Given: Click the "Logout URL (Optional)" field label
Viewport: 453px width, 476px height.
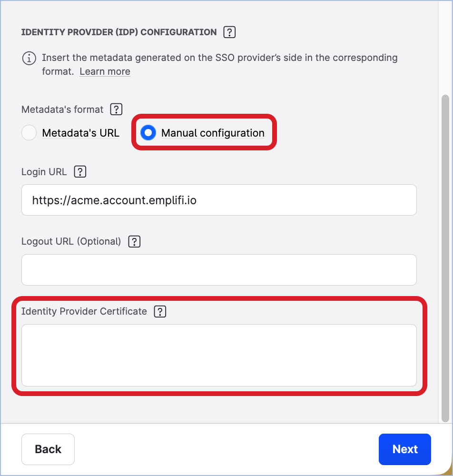Looking at the screenshot, I should 71,241.
